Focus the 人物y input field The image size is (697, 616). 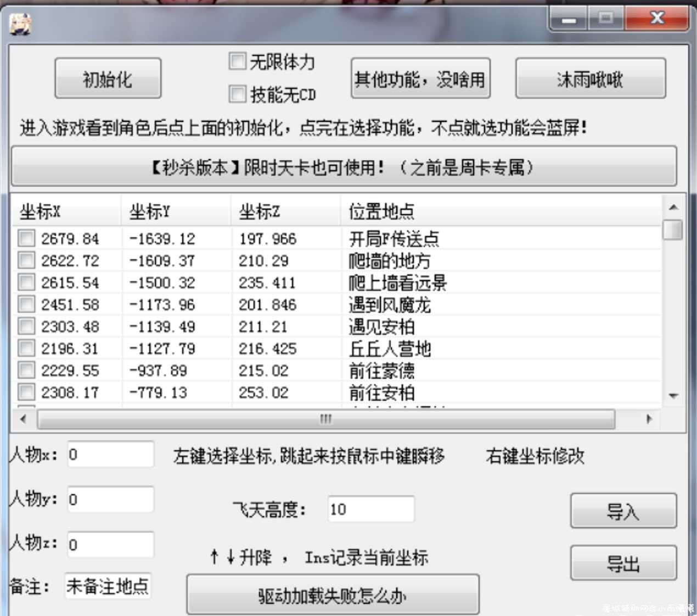tap(110, 500)
